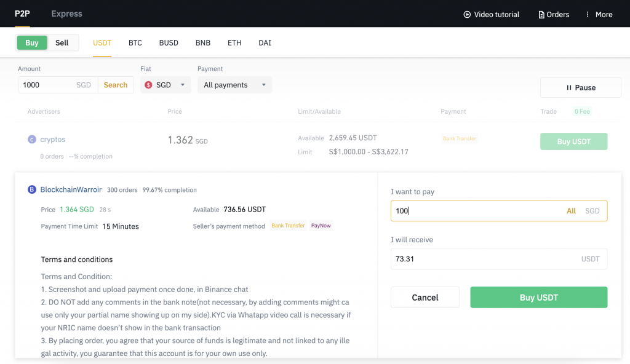Click the 0 Fee badge
This screenshot has width=630, height=364.
point(582,111)
